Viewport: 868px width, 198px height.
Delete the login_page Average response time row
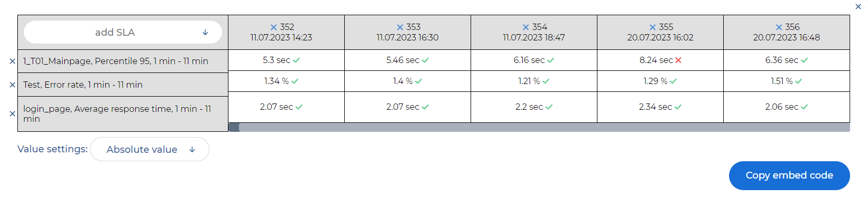click(x=13, y=113)
